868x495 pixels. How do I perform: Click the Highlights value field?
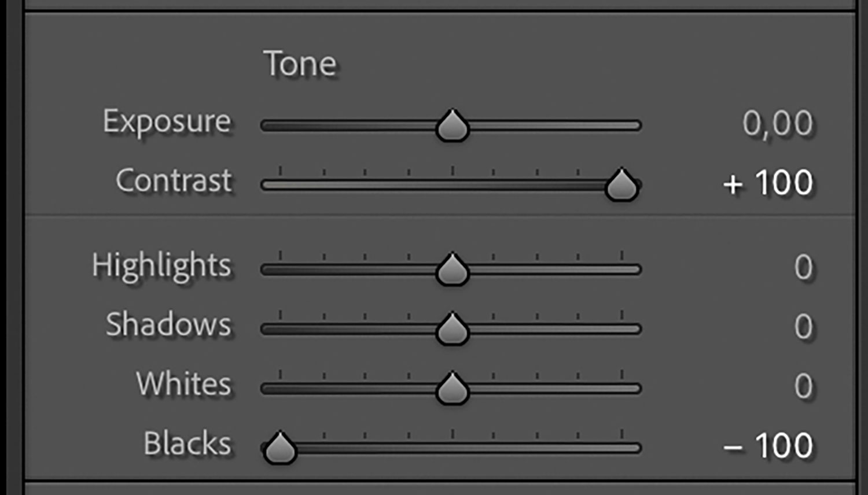click(803, 268)
